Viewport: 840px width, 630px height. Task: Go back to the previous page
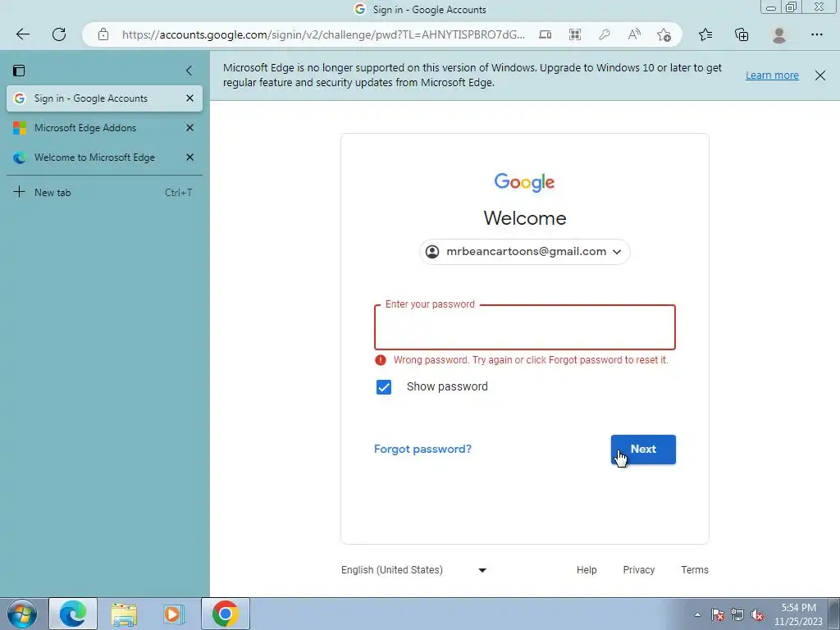[22, 34]
